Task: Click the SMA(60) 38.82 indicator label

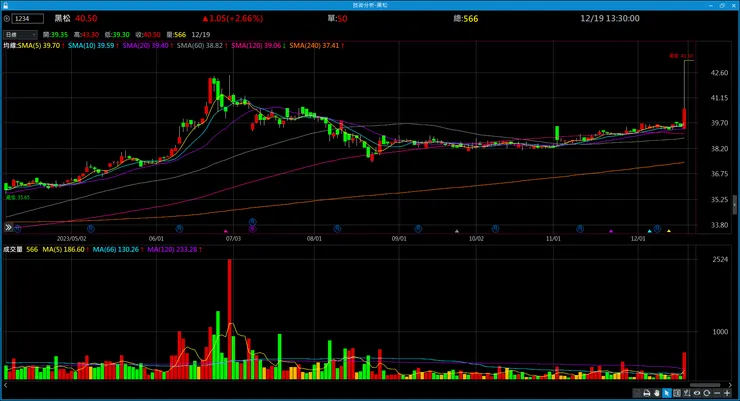Action: (x=200, y=46)
